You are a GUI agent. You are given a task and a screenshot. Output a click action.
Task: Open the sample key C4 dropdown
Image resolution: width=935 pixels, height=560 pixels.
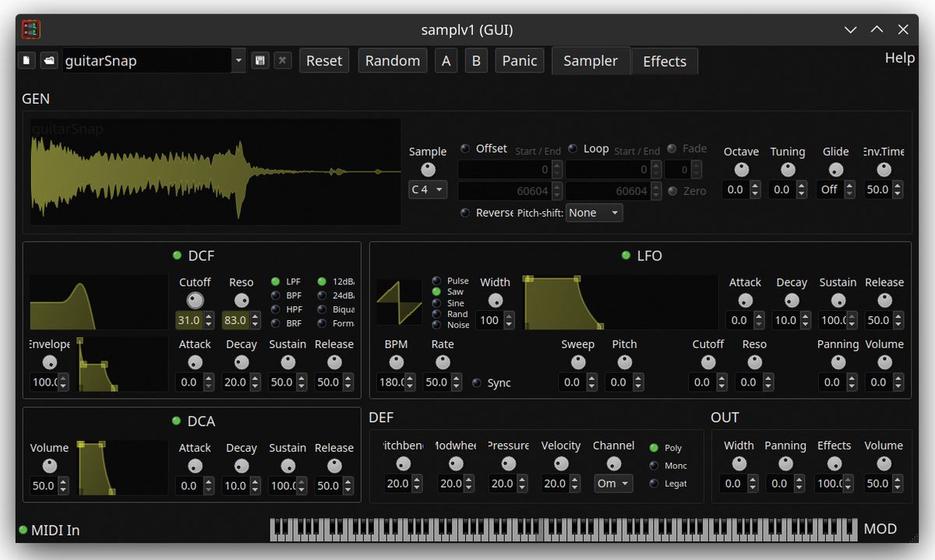click(427, 189)
